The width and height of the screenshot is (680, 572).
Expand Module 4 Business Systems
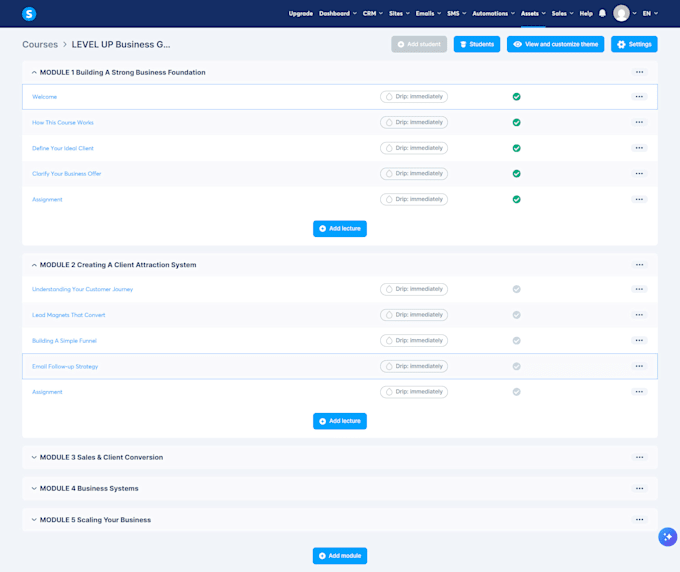point(34,488)
